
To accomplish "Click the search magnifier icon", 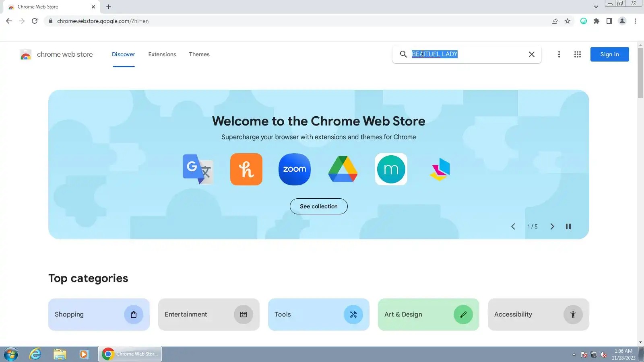I will 403,54.
